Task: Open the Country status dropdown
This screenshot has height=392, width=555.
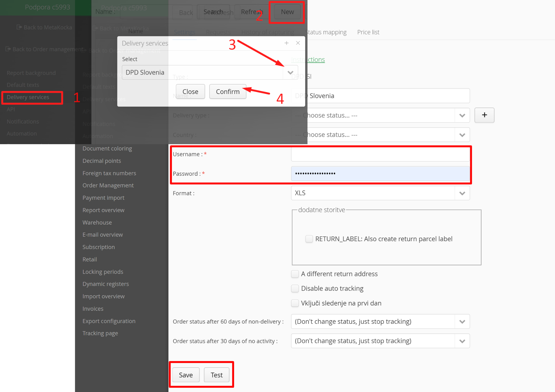Action: [462, 135]
